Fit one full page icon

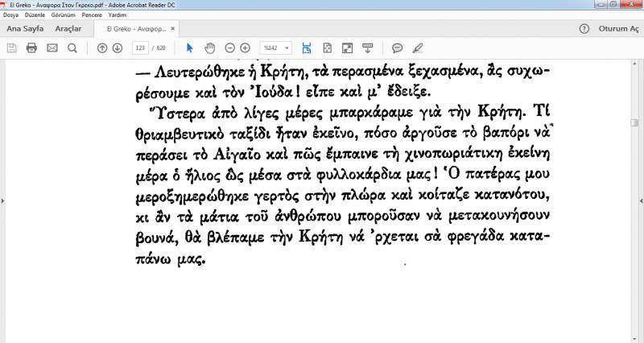tap(327, 48)
